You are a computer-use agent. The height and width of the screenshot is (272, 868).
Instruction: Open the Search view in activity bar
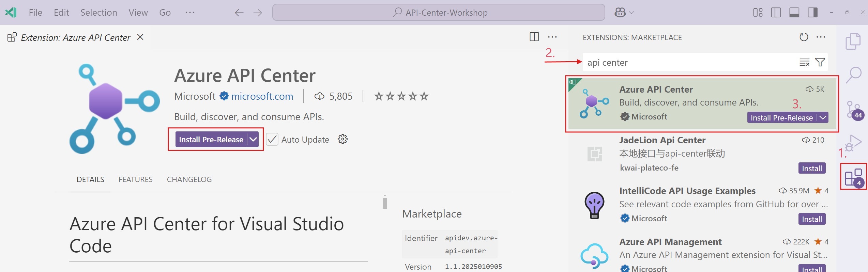(853, 75)
